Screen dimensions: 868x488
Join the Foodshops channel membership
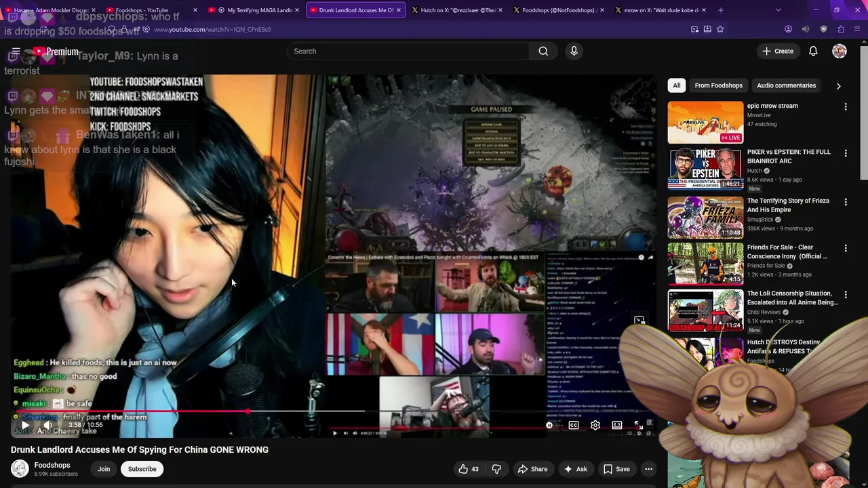tap(104, 469)
